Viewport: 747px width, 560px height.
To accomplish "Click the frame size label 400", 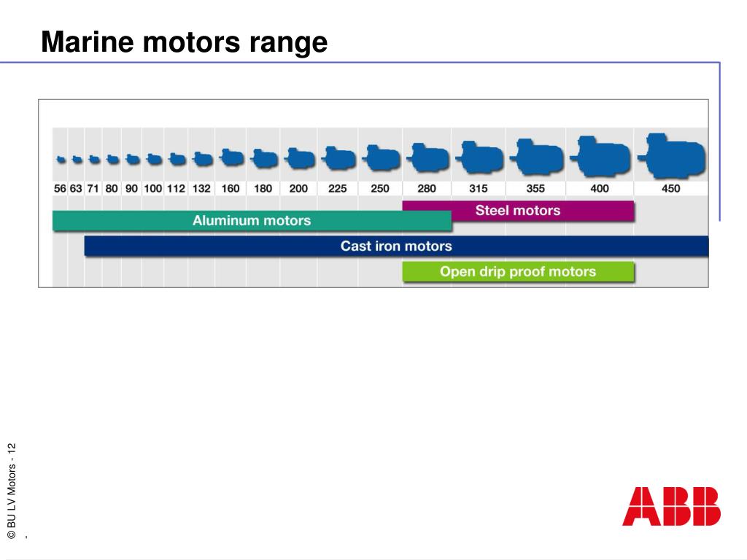I will tap(600, 189).
